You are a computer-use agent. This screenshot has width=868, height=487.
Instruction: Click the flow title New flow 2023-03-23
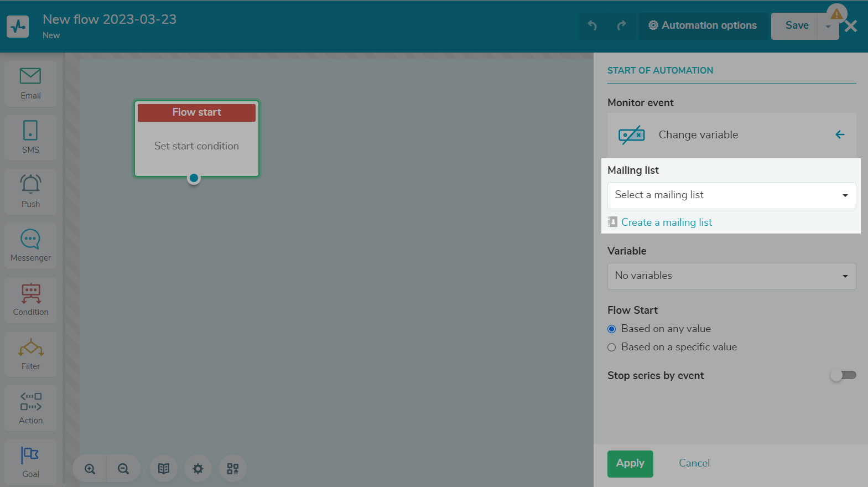pyautogui.click(x=110, y=19)
